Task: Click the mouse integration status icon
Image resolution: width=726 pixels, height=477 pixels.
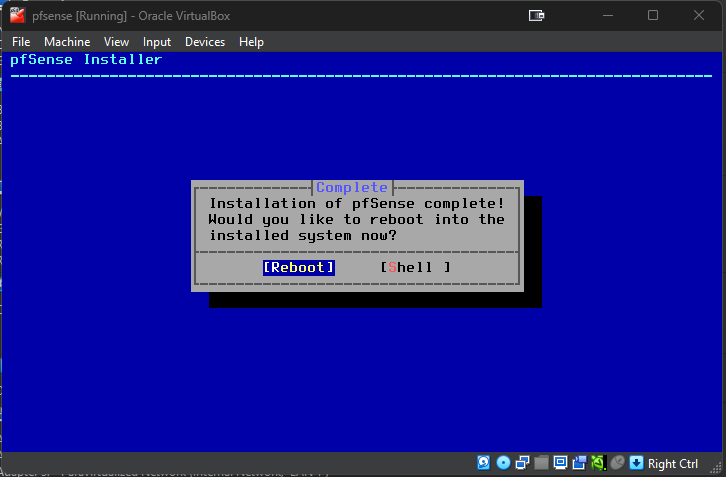Action: (x=617, y=463)
